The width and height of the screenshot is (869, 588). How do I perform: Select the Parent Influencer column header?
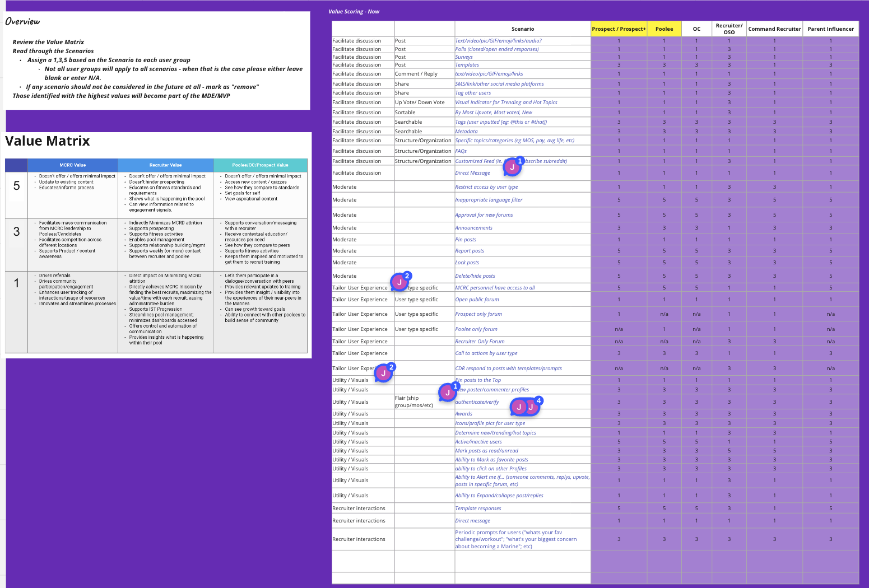pyautogui.click(x=831, y=29)
